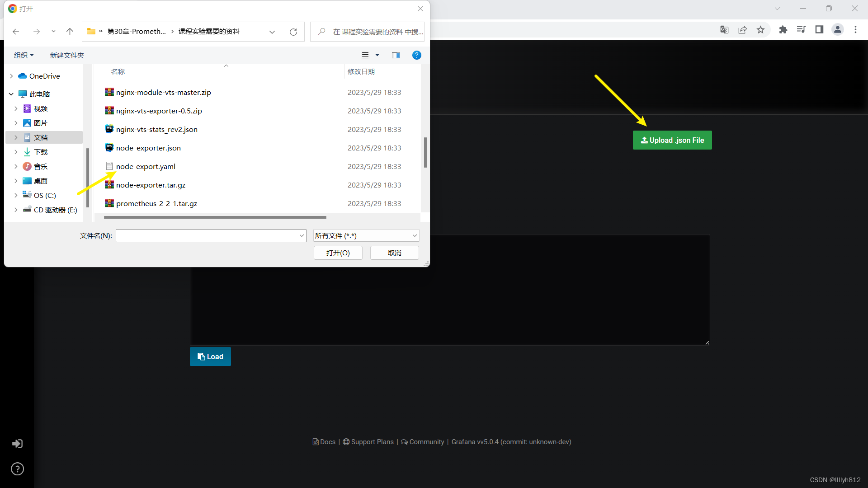Image resolution: width=868 pixels, height=488 pixels.
Task: Click the 打开(O) button
Action: coord(338,253)
